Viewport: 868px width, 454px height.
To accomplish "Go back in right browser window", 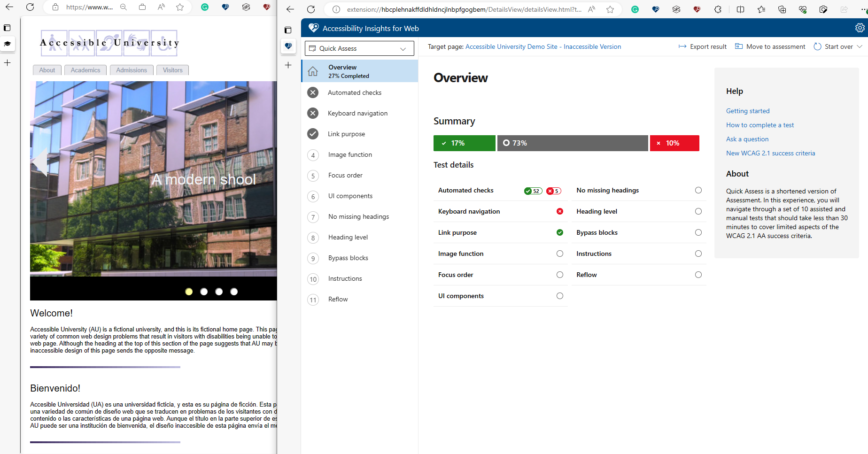I will 290,9.
